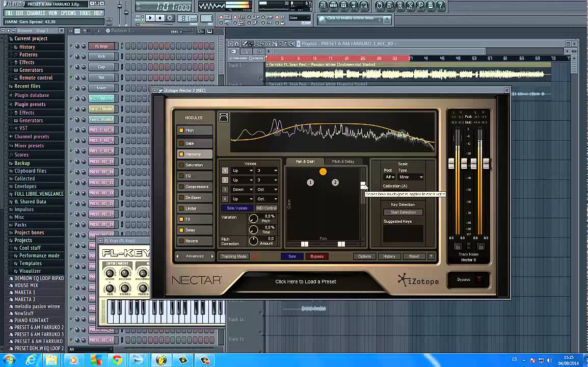Open the OPTIONS menu
Image resolution: width=588 pixels, height=367 pixels.
[68, 13]
